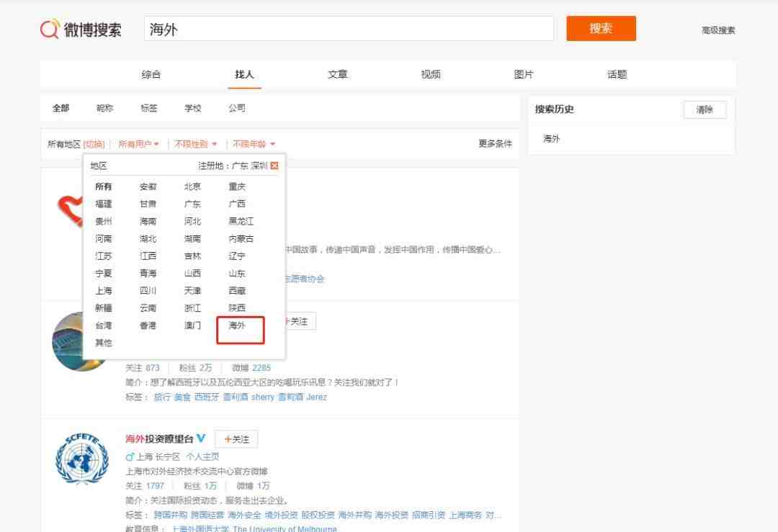Choose 江苏 in the region list
The height and width of the screenshot is (532, 778).
pos(103,256)
